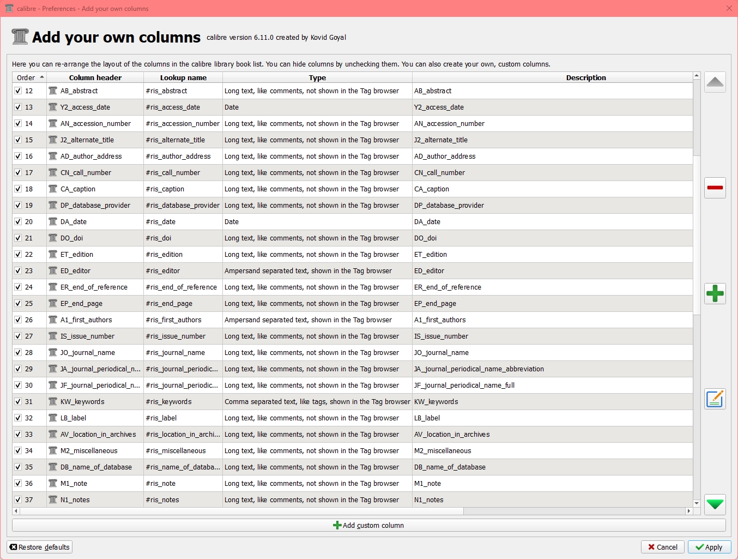Screen dimensions: 738x560
Task: Select the JA_journal_periodical_name_abbreviation description cell
Action: click(553, 369)
